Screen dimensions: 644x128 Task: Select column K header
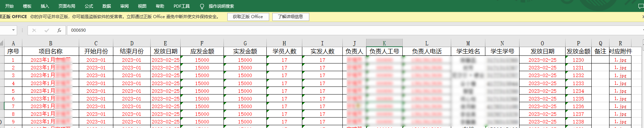[x=384, y=43]
